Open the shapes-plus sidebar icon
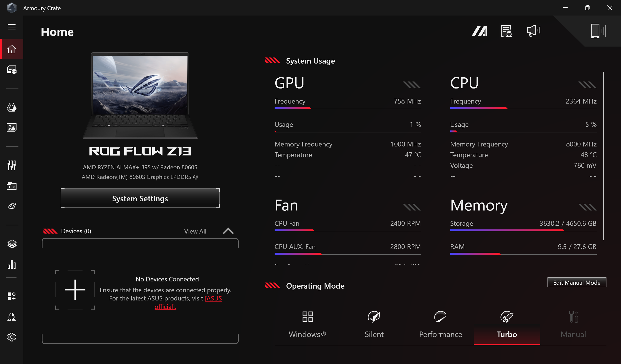621x364 pixels. tap(12, 296)
